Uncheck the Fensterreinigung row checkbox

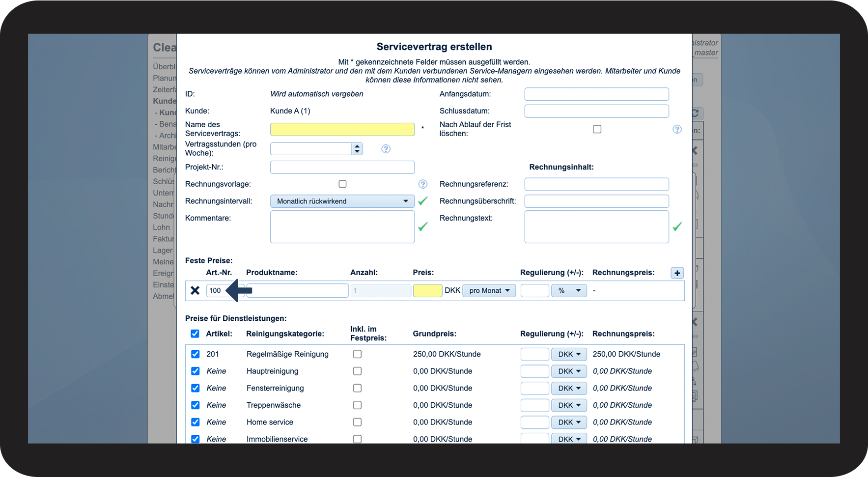[195, 388]
